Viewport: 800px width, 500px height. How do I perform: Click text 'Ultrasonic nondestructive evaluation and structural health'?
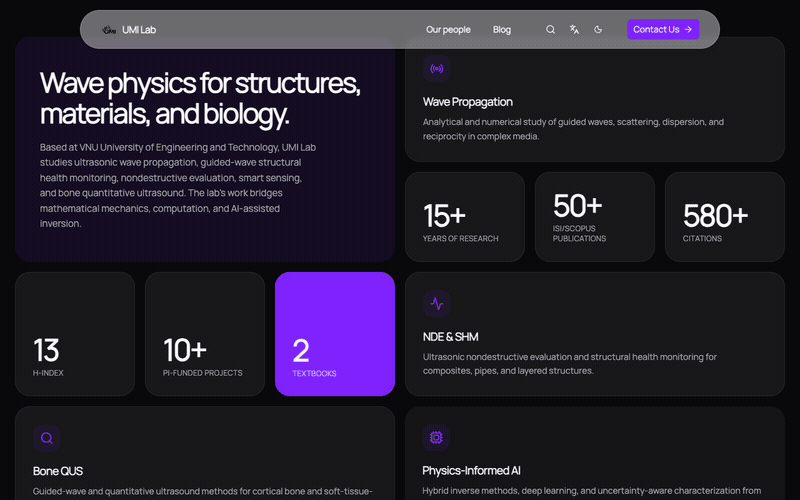569,364
